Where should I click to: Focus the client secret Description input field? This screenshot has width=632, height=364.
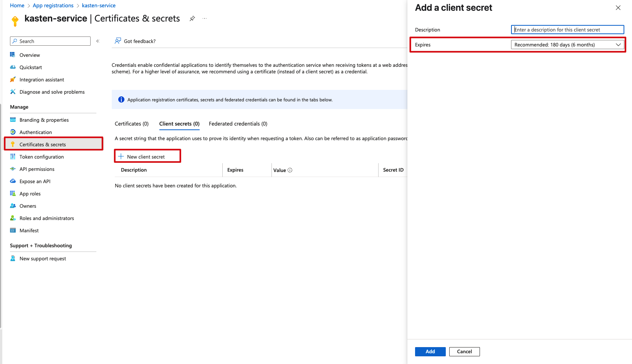567,30
